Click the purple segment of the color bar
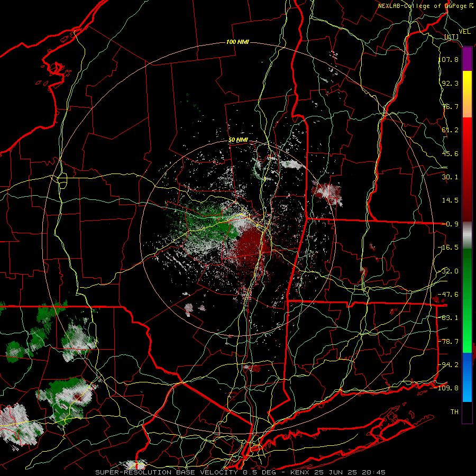476x476 pixels. (467, 59)
